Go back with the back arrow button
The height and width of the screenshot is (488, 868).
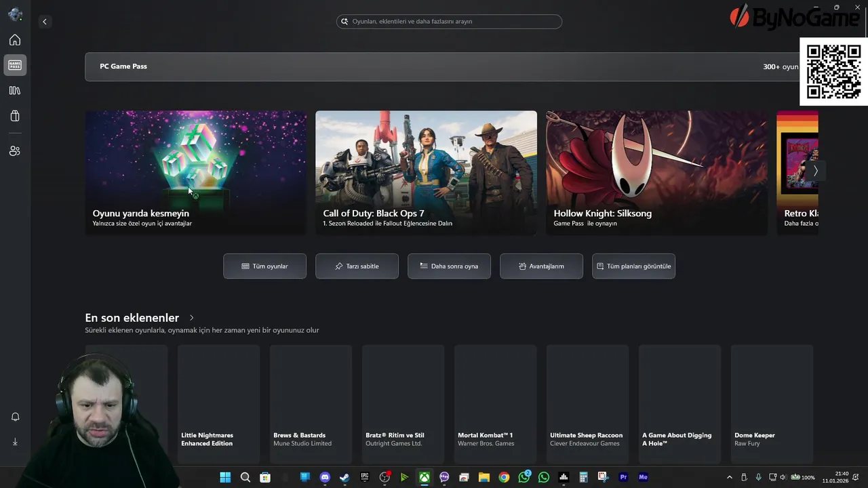tap(45, 22)
